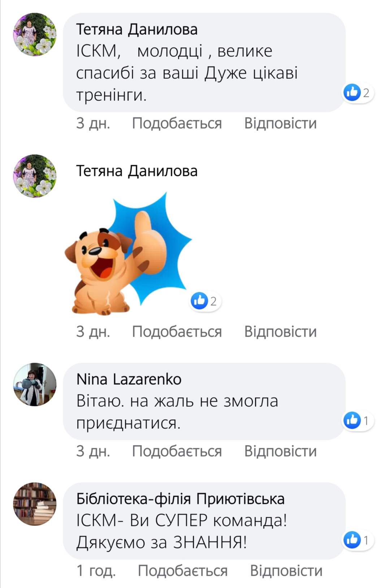The image size is (390, 588).
Task: Like the dog sticker comment
Action: click(x=177, y=332)
